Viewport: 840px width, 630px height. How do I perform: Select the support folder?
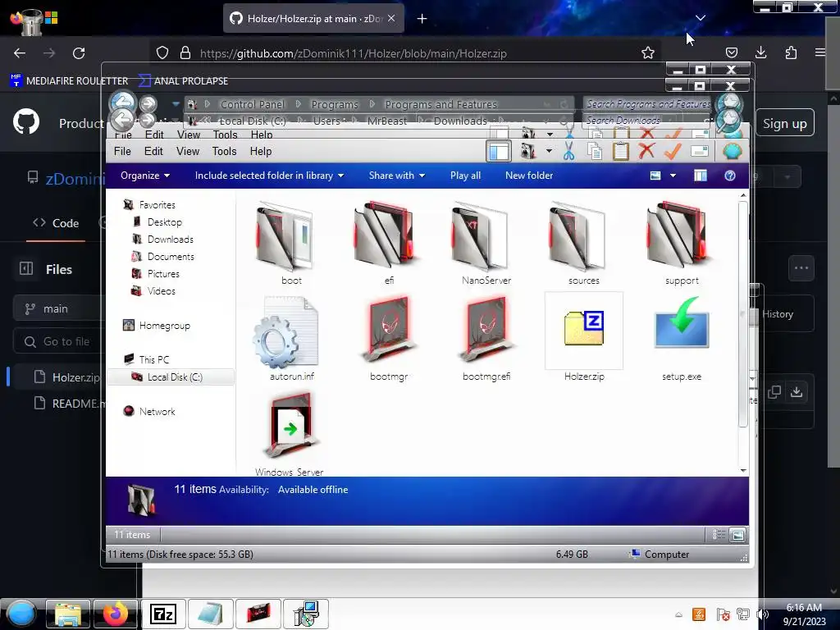click(x=681, y=244)
